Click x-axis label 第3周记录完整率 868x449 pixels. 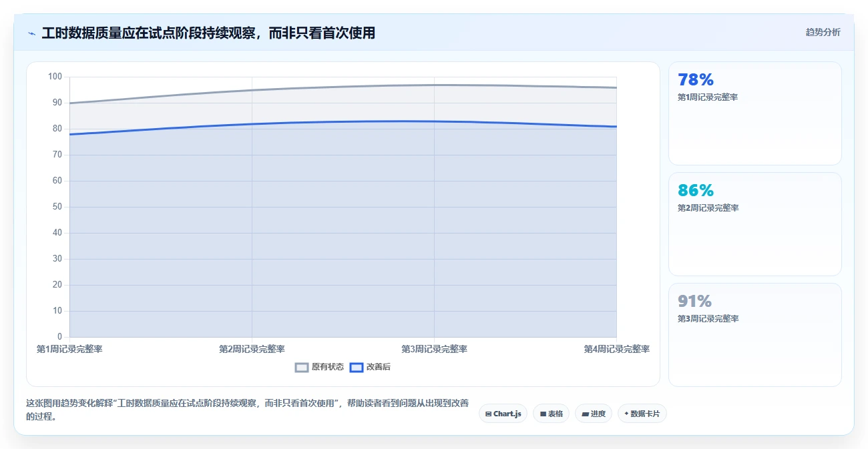coord(434,349)
